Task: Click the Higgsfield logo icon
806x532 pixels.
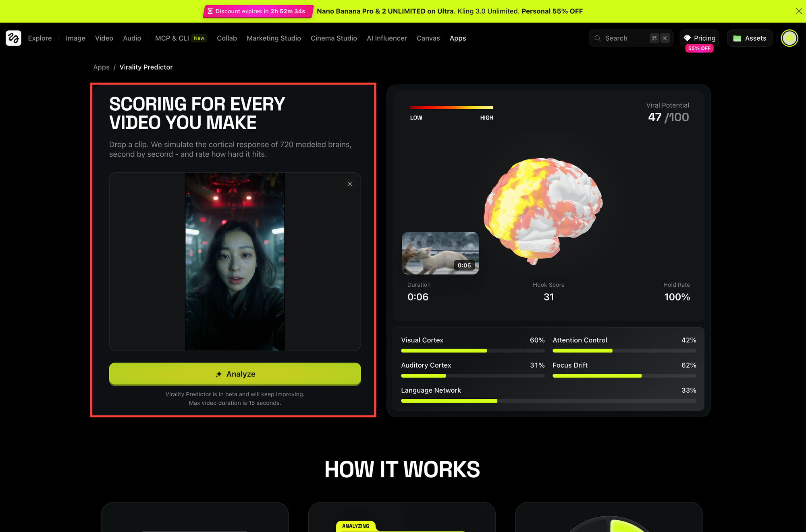Action: click(x=13, y=38)
